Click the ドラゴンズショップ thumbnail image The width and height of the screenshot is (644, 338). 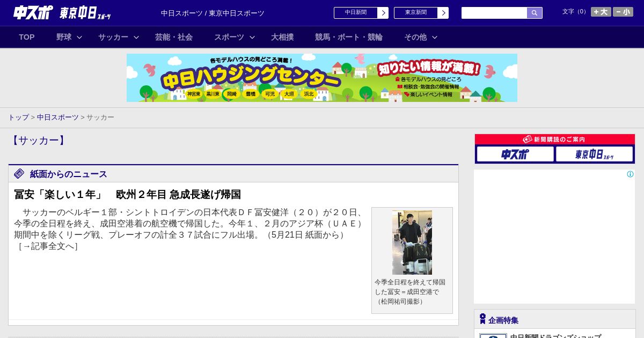pos(493,336)
